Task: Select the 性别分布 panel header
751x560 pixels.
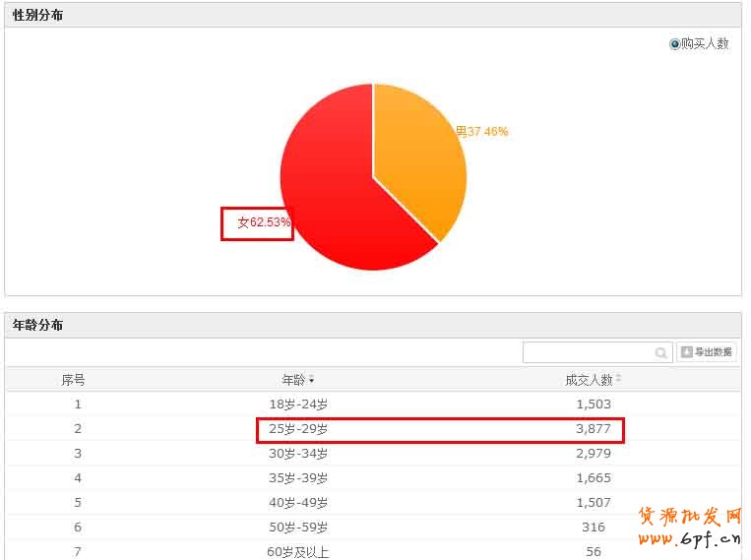Action: pyautogui.click(x=37, y=15)
